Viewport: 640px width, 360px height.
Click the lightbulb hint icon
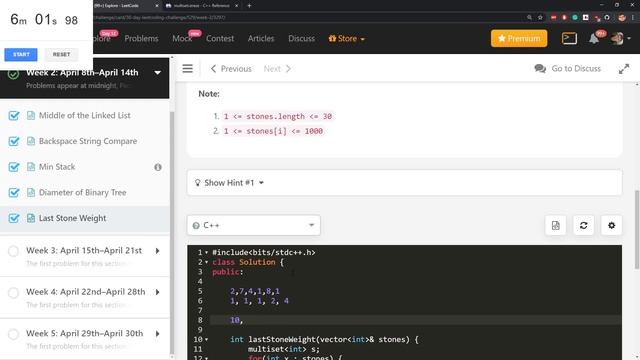pyautogui.click(x=198, y=183)
